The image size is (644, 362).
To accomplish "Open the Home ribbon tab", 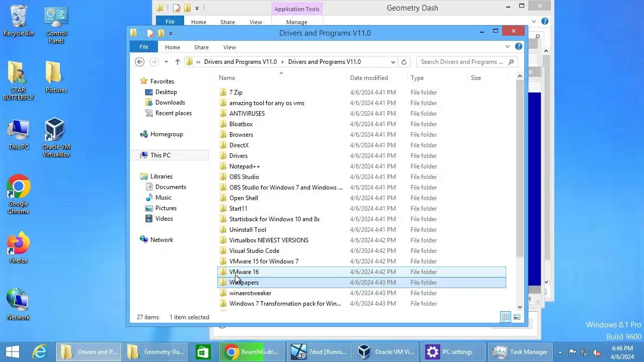I will tap(173, 47).
